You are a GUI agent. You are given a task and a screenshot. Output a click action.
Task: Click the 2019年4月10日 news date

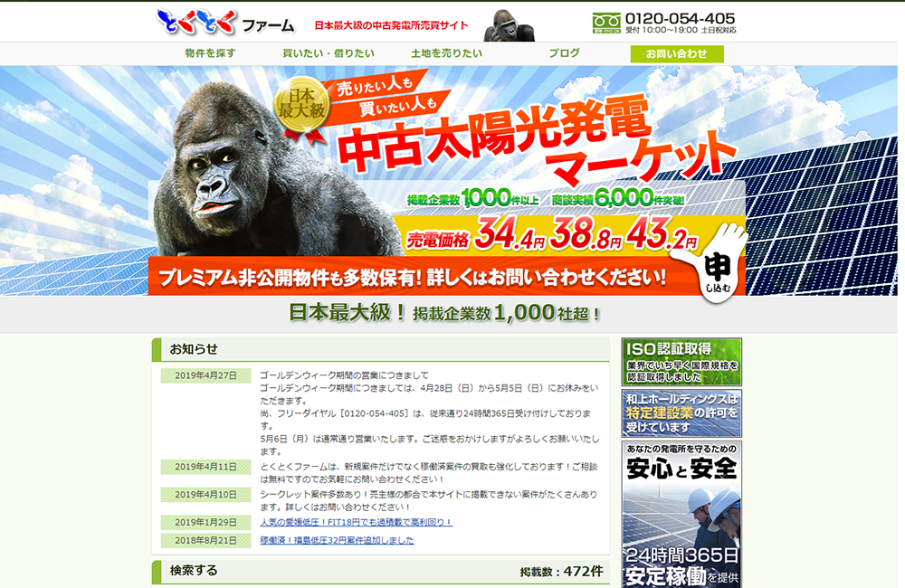tap(205, 495)
